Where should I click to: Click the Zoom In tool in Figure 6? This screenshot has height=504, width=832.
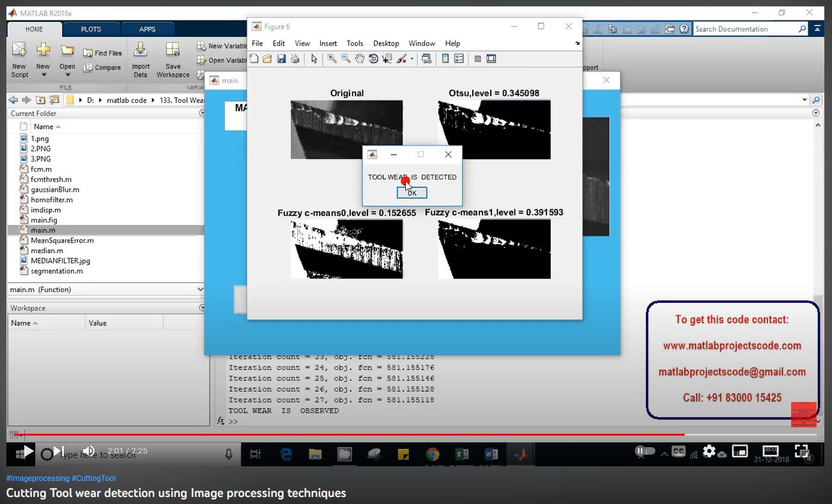pyautogui.click(x=332, y=59)
